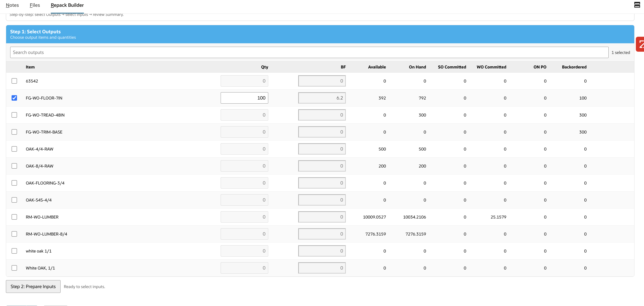
Task: Click the Qty field for FG-WO-FLOOR-7IN
Action: [x=244, y=98]
